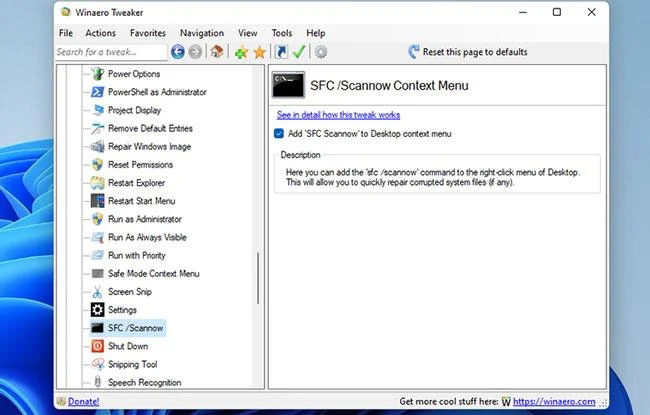This screenshot has width=650, height=415.
Task: Select 'Restart Explorer' tree entry
Action: coord(136,183)
